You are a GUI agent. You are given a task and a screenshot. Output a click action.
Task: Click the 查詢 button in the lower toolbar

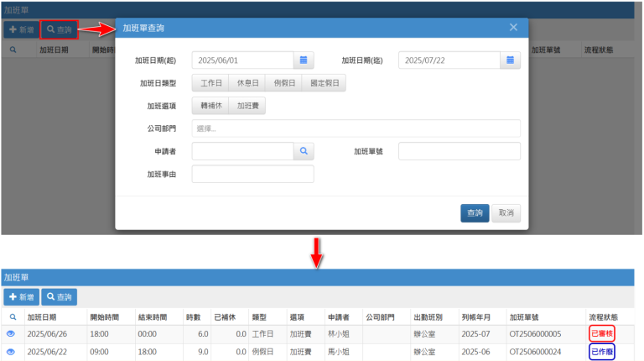[x=60, y=297]
